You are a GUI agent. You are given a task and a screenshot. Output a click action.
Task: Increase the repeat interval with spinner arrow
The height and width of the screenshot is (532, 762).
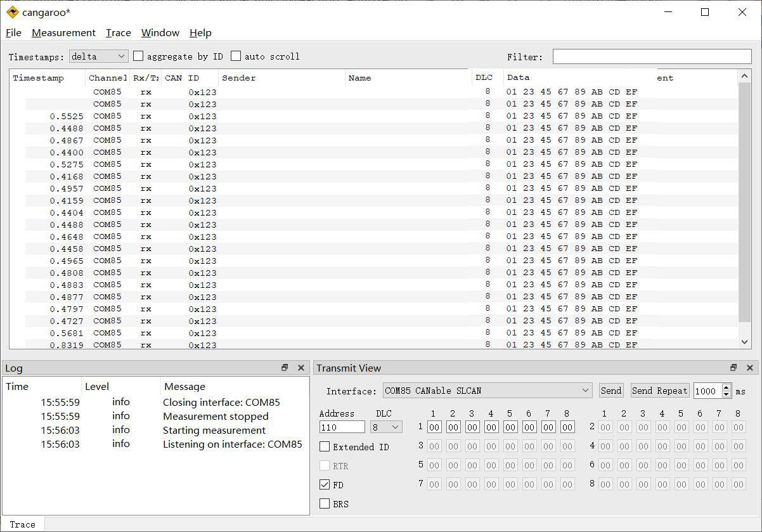click(x=726, y=387)
